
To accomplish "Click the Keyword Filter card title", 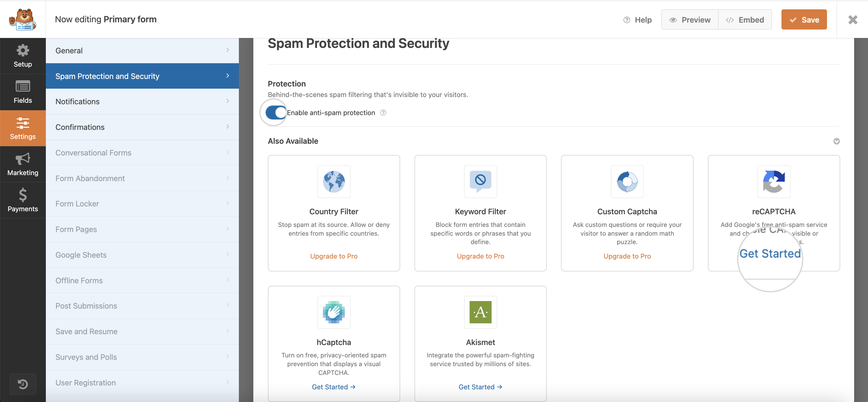I will (480, 212).
